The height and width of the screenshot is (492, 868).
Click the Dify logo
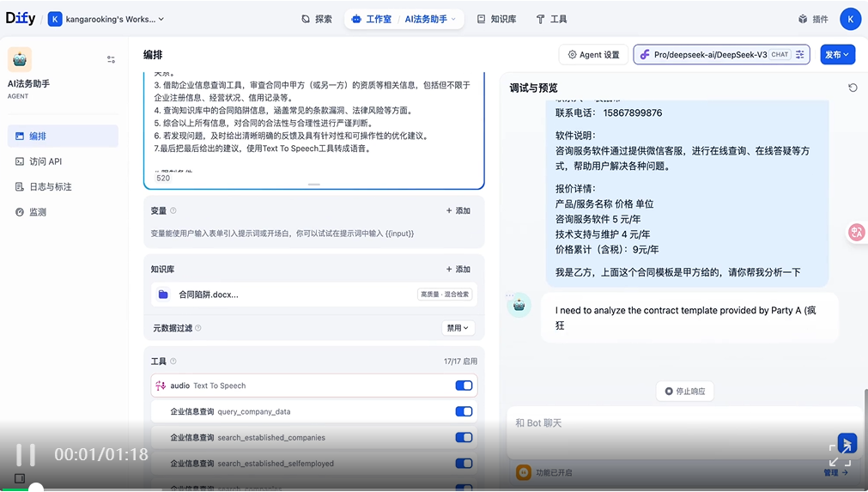coord(21,18)
